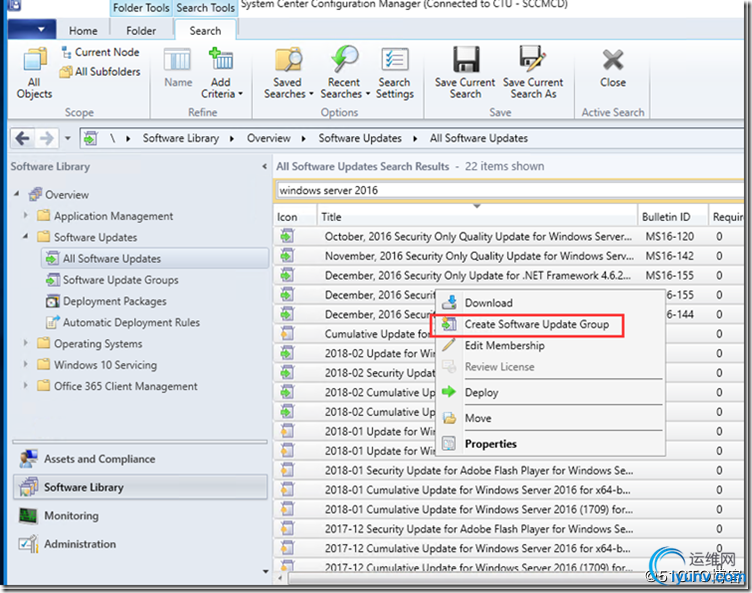Expand Office 365 Client Management node
752x593 pixels.
(x=26, y=385)
